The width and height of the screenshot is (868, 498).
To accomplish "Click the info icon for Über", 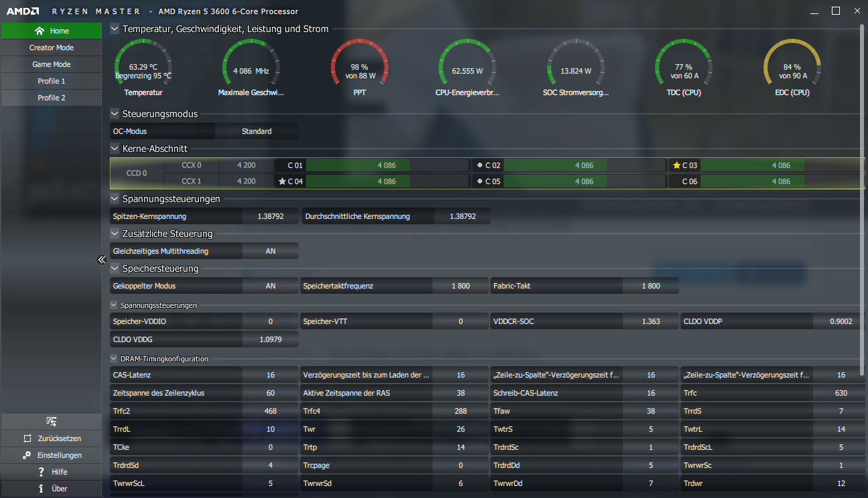I will click(41, 489).
